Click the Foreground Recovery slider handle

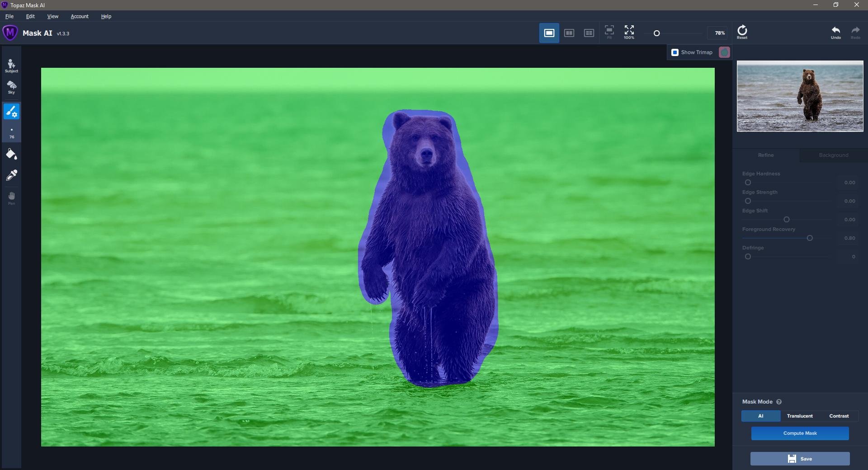coord(810,238)
